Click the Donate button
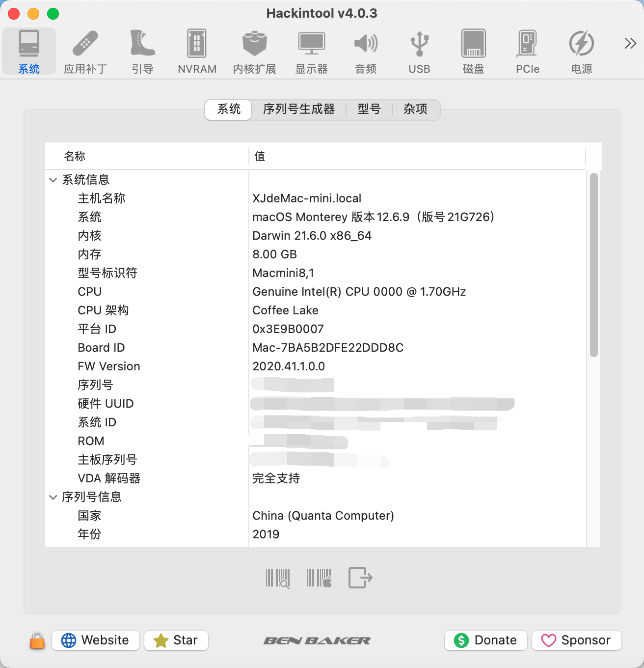 (x=486, y=640)
